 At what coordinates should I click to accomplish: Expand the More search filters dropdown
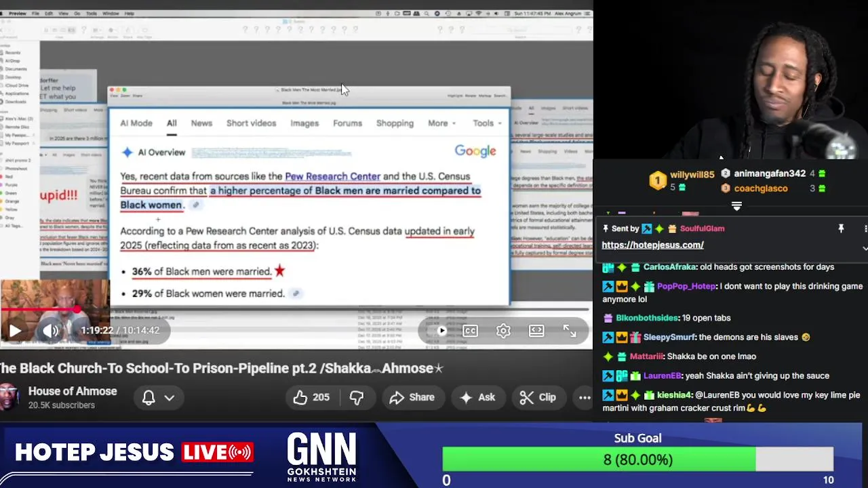click(441, 123)
